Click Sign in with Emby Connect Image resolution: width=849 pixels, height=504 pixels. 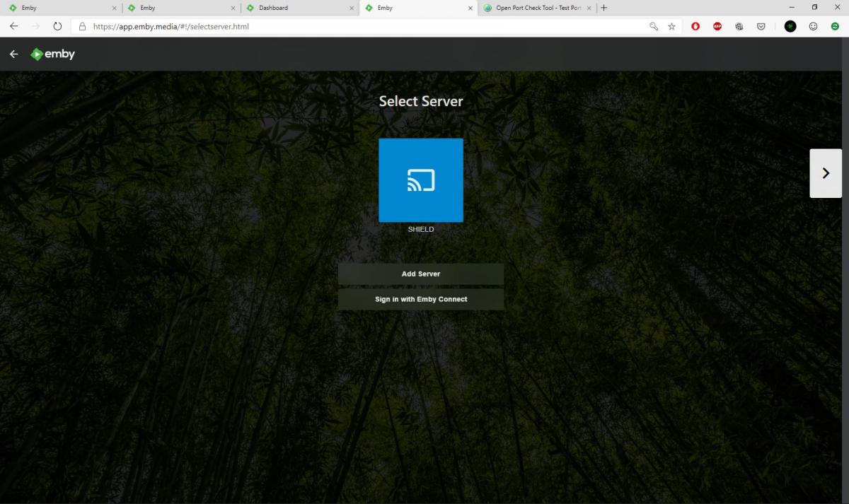coord(421,300)
